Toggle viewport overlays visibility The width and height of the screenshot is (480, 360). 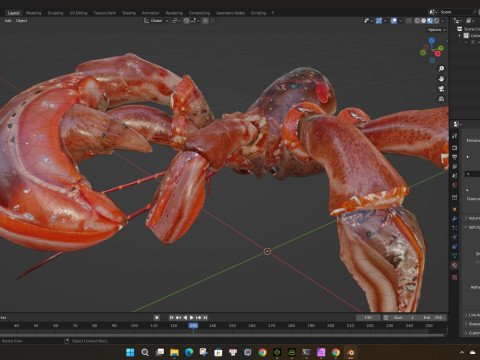pos(394,21)
